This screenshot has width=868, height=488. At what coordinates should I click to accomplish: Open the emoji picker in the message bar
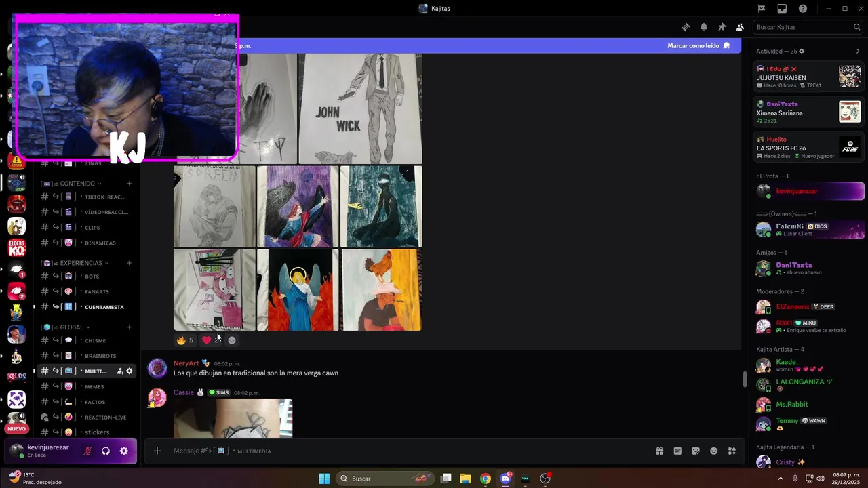click(713, 451)
